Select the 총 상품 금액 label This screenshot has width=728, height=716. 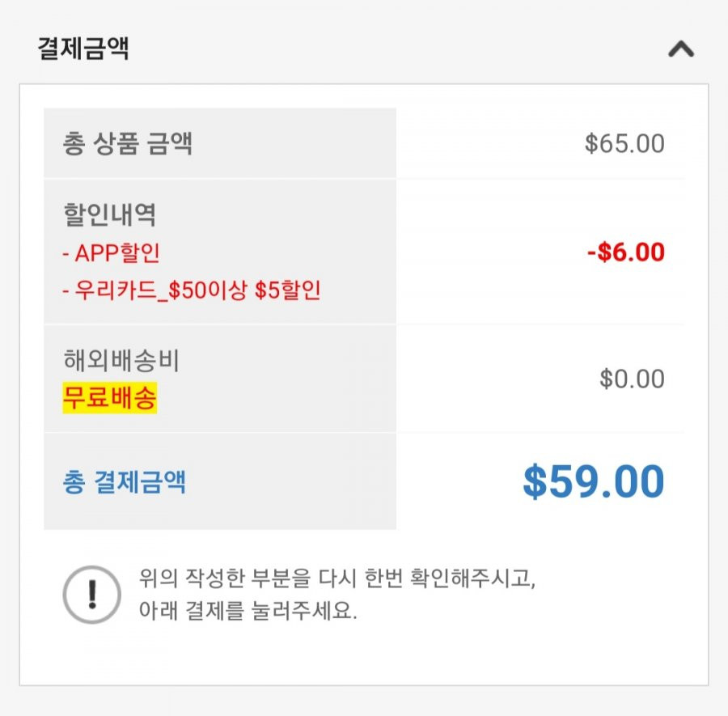point(127,143)
